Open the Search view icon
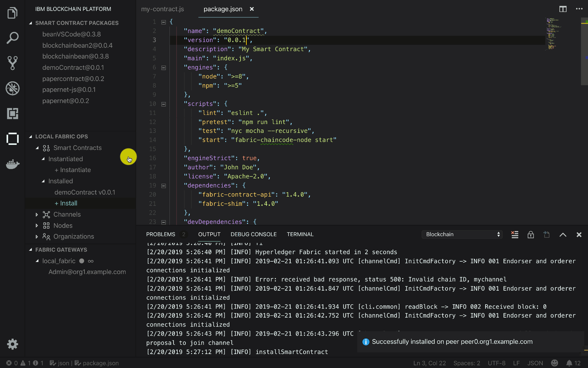The width and height of the screenshot is (588, 368). click(13, 38)
